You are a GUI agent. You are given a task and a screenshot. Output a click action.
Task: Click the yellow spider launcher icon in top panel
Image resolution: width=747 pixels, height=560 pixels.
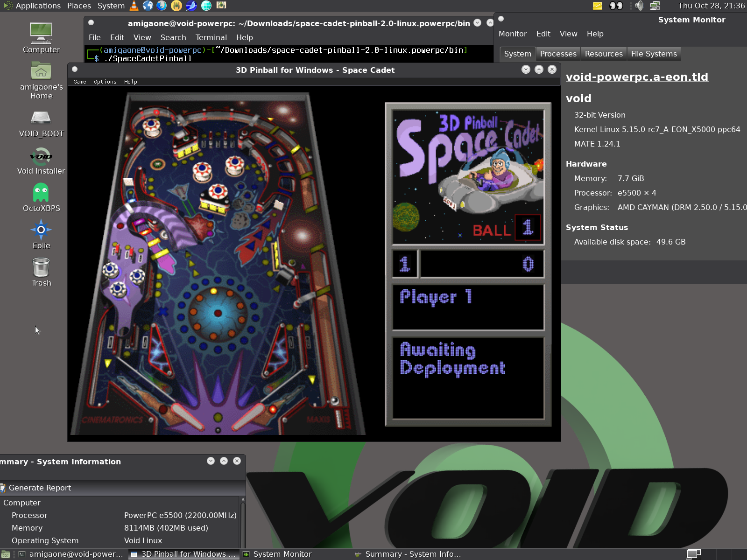[176, 6]
